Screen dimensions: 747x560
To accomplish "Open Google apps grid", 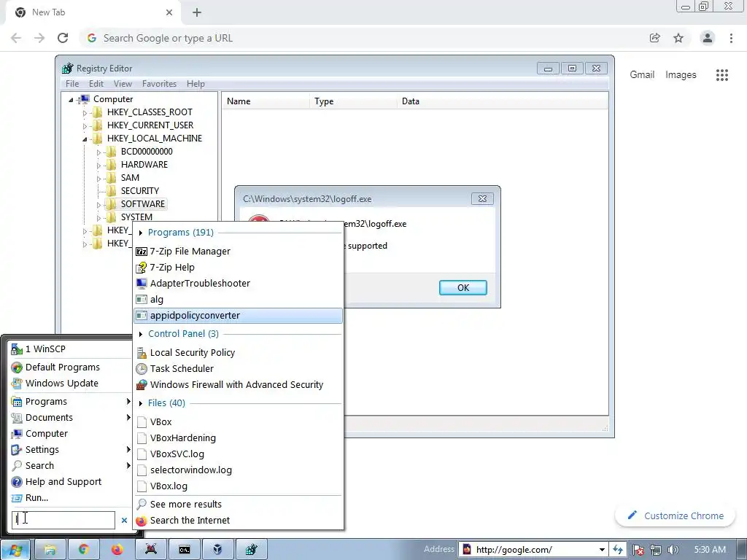I will pos(721,75).
